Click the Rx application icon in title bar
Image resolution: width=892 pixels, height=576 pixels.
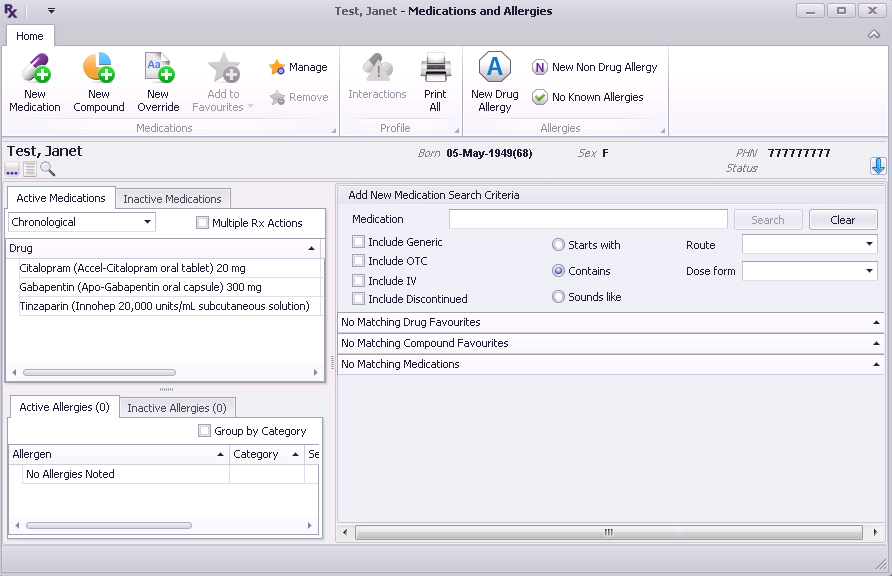click(x=11, y=11)
